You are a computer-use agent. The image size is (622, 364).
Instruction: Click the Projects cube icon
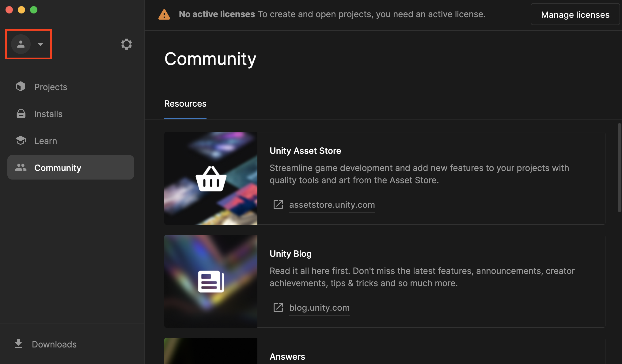pos(21,87)
